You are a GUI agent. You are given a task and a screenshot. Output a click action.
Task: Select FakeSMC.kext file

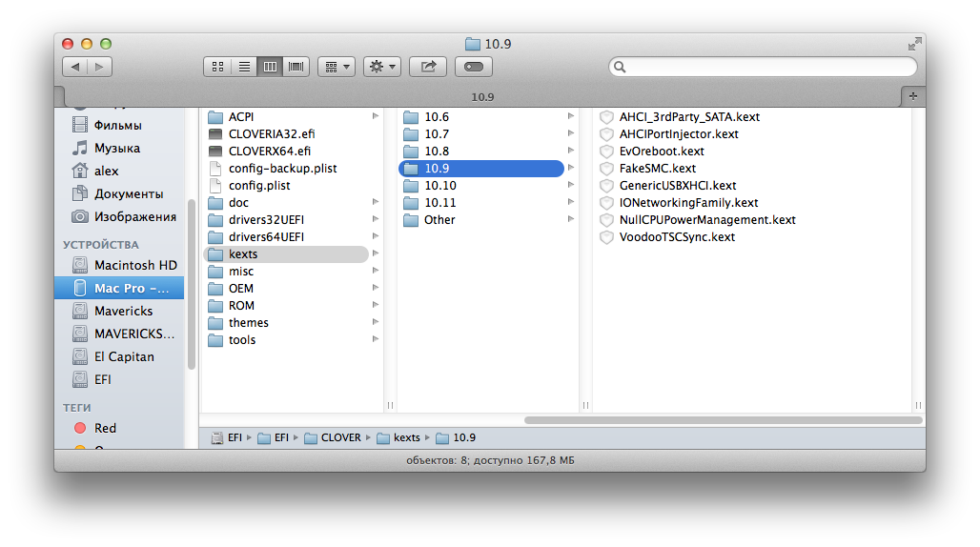point(658,168)
